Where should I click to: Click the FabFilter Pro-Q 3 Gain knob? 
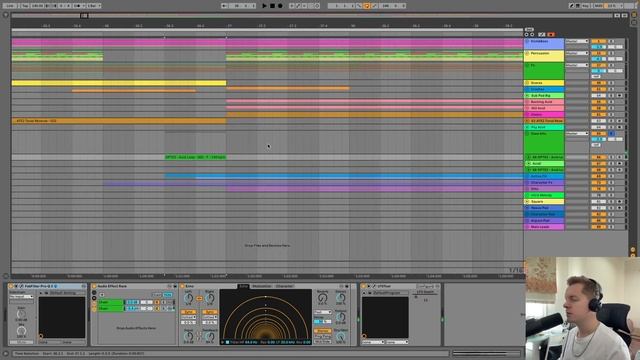[x=21, y=314]
